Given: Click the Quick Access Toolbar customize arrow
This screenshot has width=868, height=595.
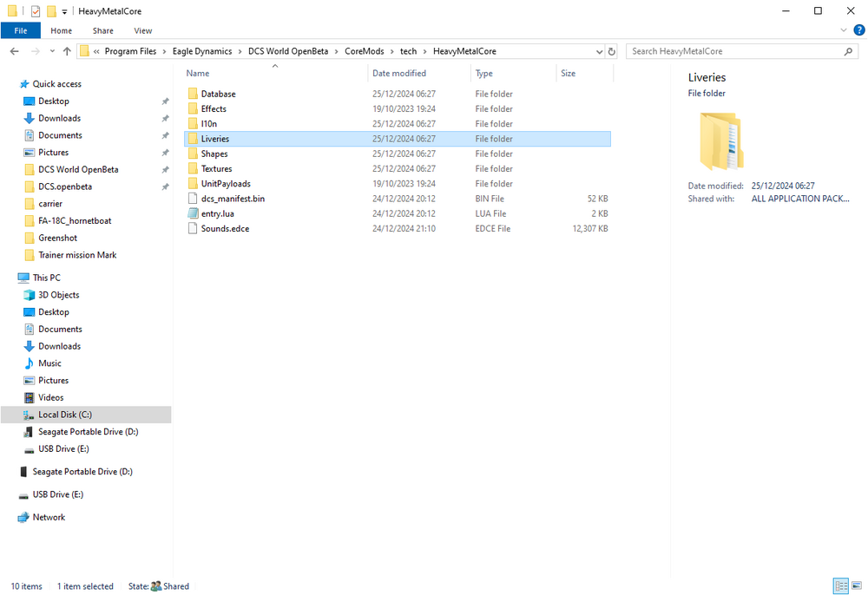Looking at the screenshot, I should pos(63,10).
